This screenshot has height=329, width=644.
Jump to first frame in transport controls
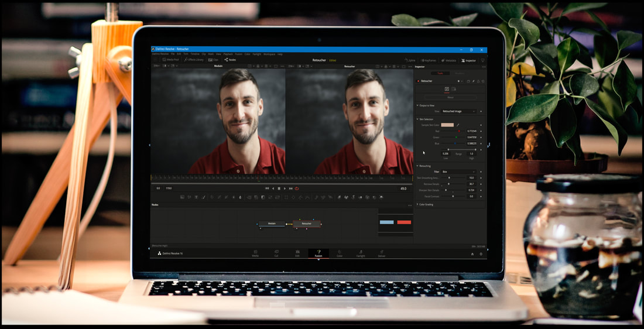click(x=267, y=189)
